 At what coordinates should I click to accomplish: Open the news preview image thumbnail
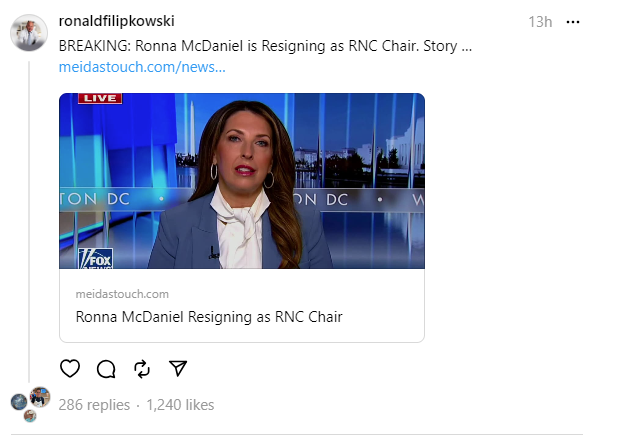pyautogui.click(x=241, y=181)
